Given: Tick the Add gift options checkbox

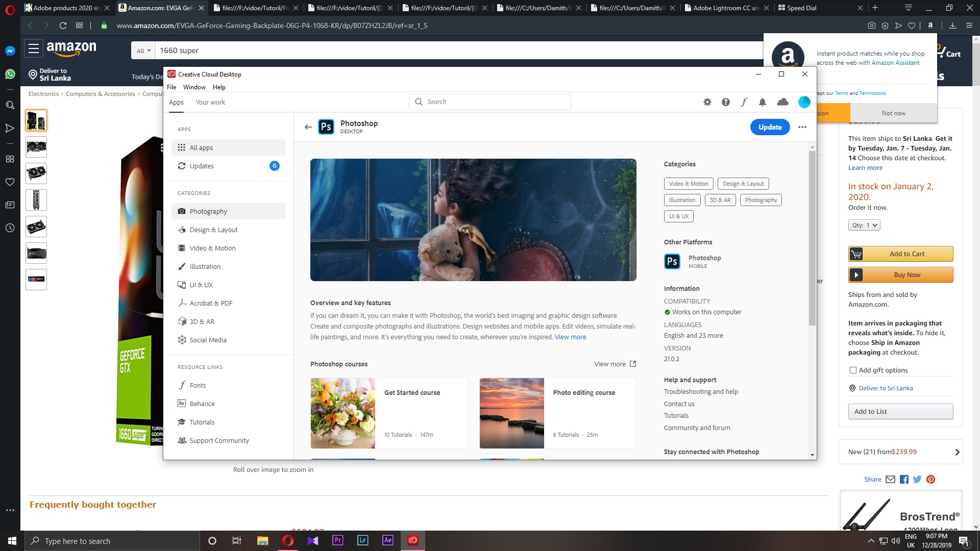Looking at the screenshot, I should [x=853, y=370].
